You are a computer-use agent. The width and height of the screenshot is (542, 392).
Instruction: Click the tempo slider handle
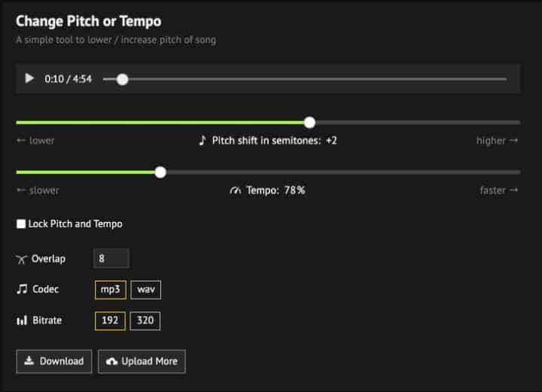(160, 172)
